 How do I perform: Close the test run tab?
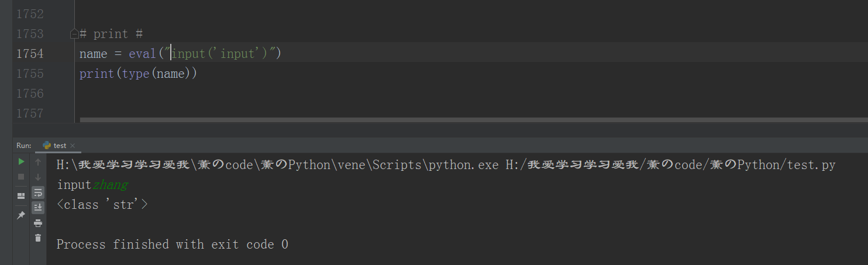click(x=73, y=146)
